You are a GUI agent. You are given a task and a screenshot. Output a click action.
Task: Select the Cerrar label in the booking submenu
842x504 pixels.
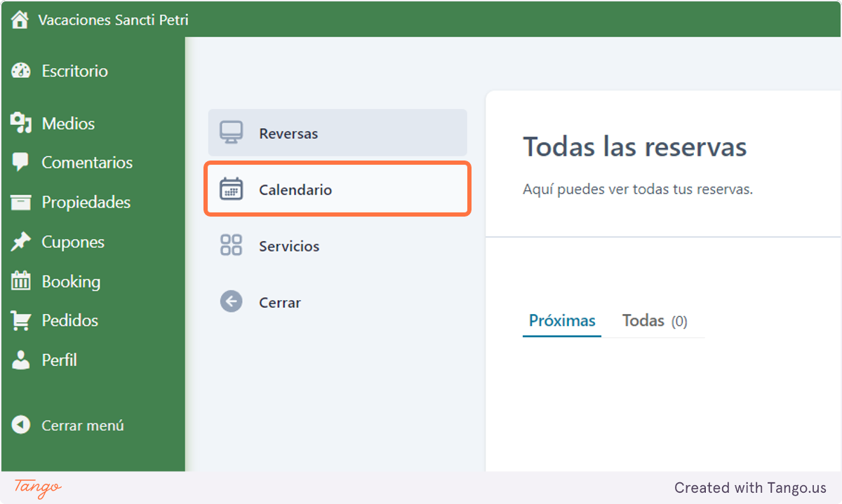[280, 303]
